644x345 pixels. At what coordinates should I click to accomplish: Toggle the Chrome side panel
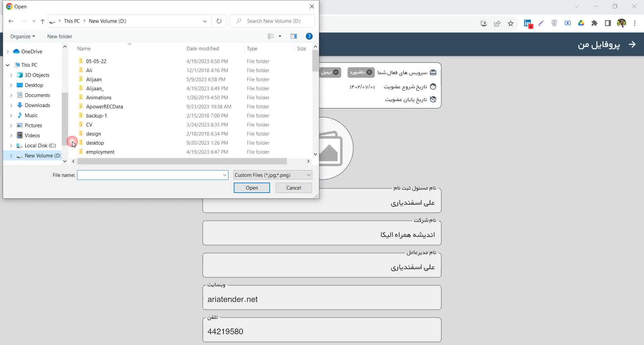click(x=608, y=23)
